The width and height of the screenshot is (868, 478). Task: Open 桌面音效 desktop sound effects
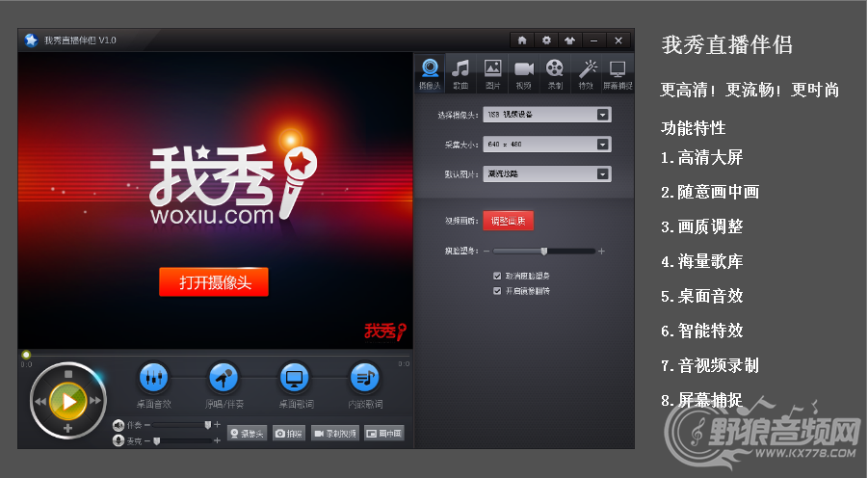point(153,378)
